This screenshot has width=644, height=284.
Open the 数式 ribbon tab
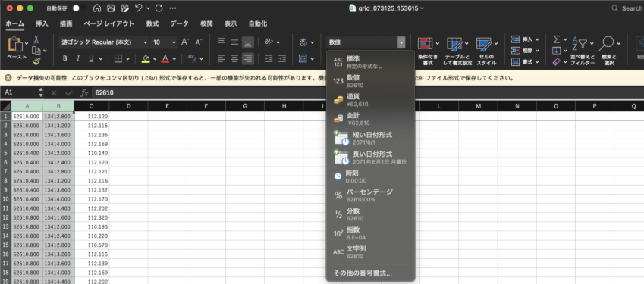tap(152, 23)
